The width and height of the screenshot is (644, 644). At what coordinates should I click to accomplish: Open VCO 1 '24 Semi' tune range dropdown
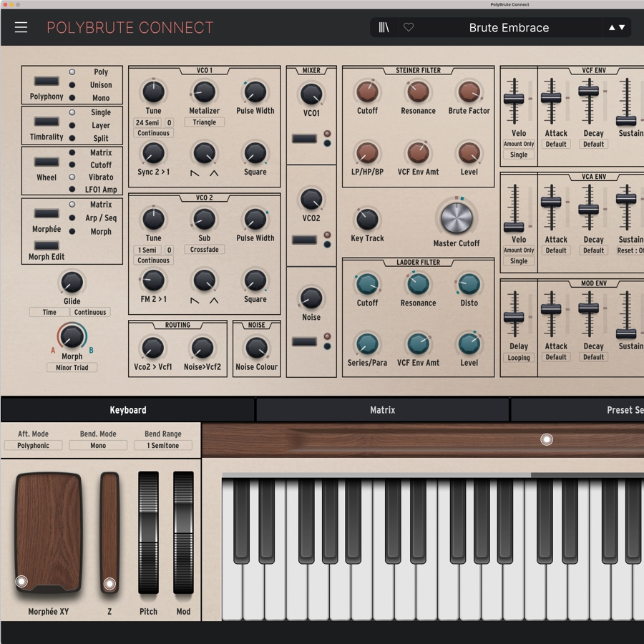[147, 123]
